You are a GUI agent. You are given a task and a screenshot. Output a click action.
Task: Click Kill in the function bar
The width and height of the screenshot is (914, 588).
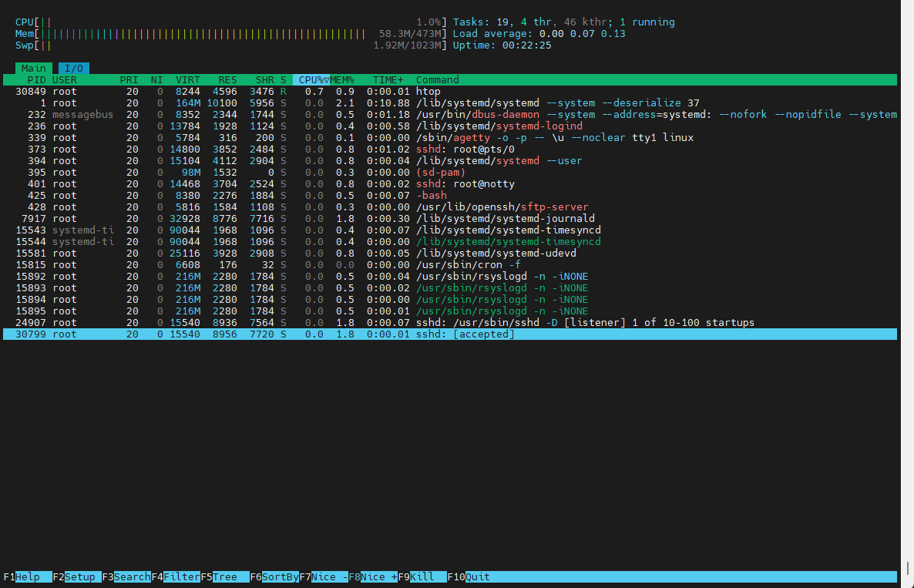click(422, 577)
